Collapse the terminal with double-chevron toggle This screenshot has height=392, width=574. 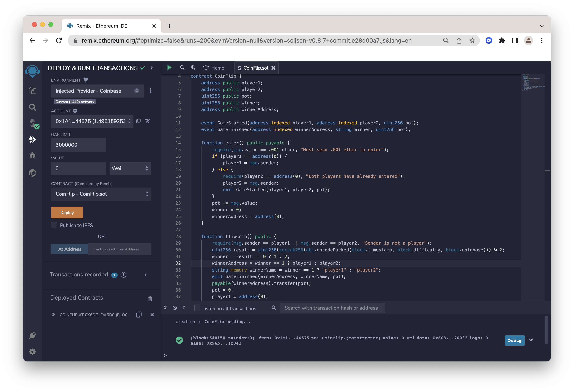click(165, 308)
